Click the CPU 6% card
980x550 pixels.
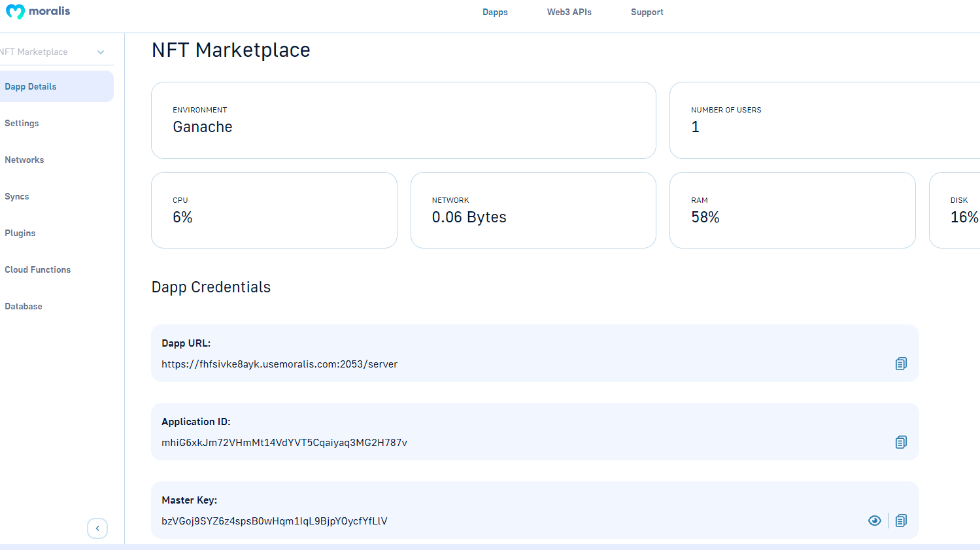274,210
